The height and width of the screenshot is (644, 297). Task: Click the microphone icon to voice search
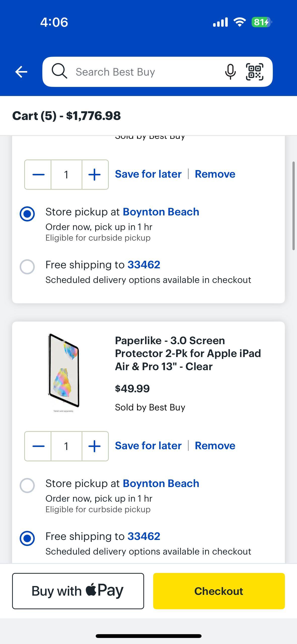[230, 72]
